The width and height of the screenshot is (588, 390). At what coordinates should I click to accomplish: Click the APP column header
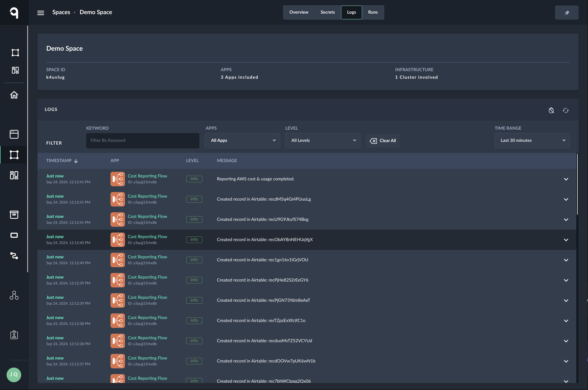pos(114,161)
